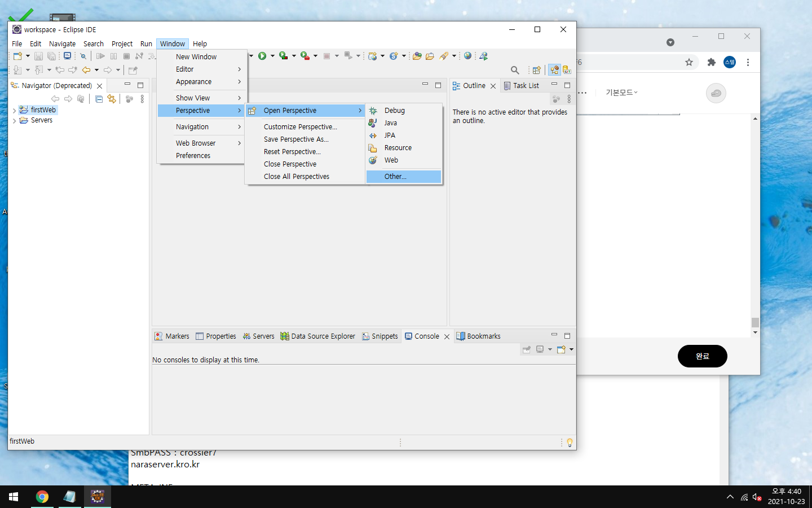The width and height of the screenshot is (812, 508).
Task: Click the flashlight Search toolbar icon
Action: pyautogui.click(x=444, y=56)
